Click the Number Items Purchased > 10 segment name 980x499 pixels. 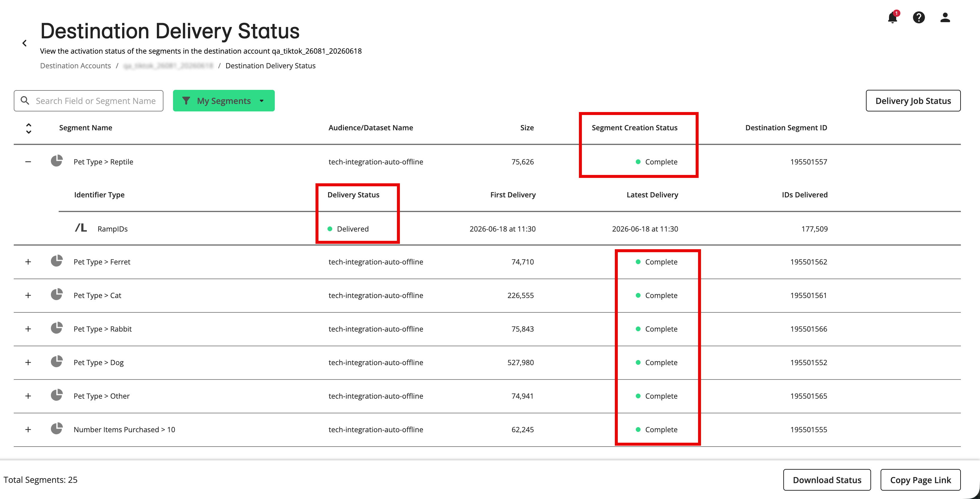[125, 429]
